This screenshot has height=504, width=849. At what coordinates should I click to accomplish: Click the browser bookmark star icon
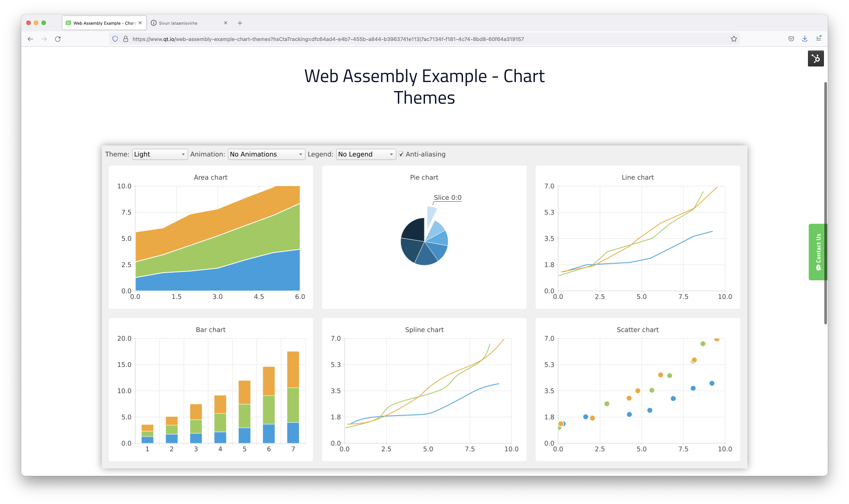pos(734,38)
